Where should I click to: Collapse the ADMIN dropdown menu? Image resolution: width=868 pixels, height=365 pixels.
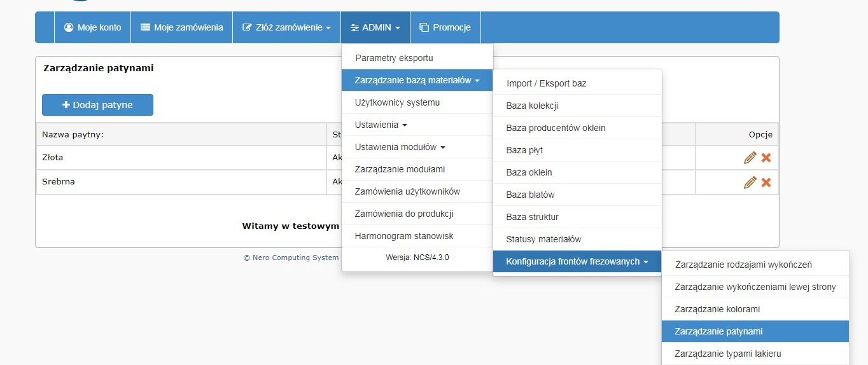[375, 27]
